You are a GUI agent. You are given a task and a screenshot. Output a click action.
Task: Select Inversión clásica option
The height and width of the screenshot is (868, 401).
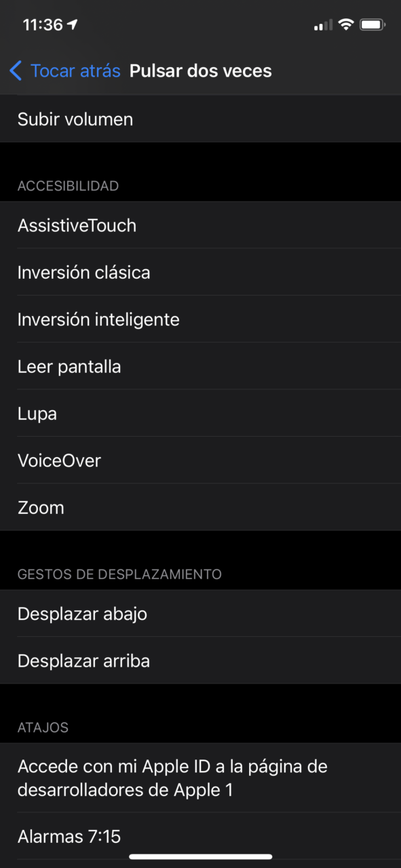(x=200, y=272)
